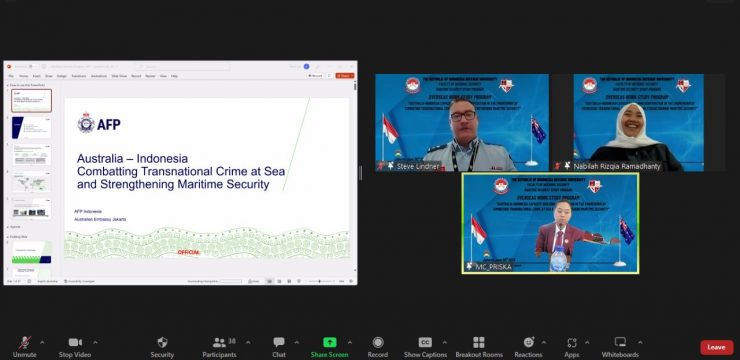This screenshot has height=360, width=740.
Task: Collapse the Holding Slide section header
Action: click(x=8, y=236)
